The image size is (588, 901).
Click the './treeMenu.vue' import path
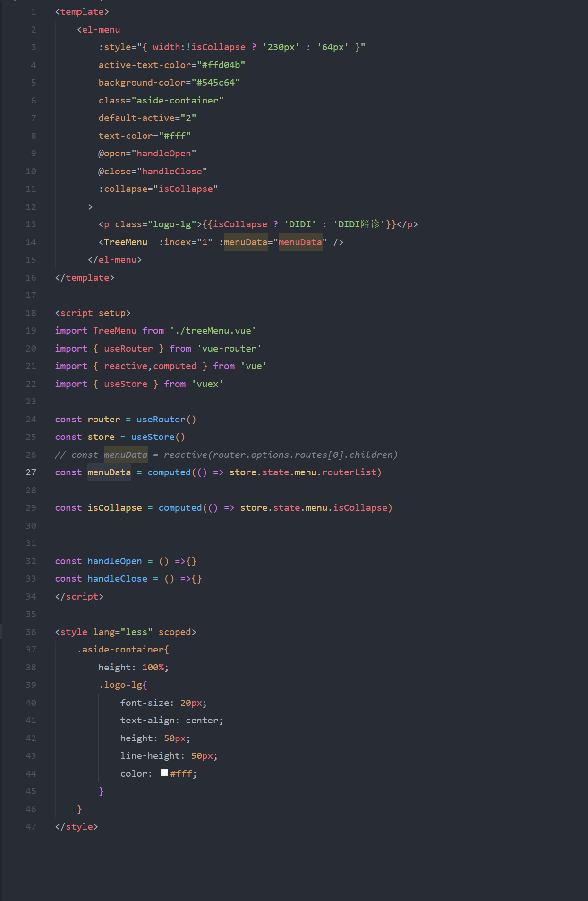213,330
